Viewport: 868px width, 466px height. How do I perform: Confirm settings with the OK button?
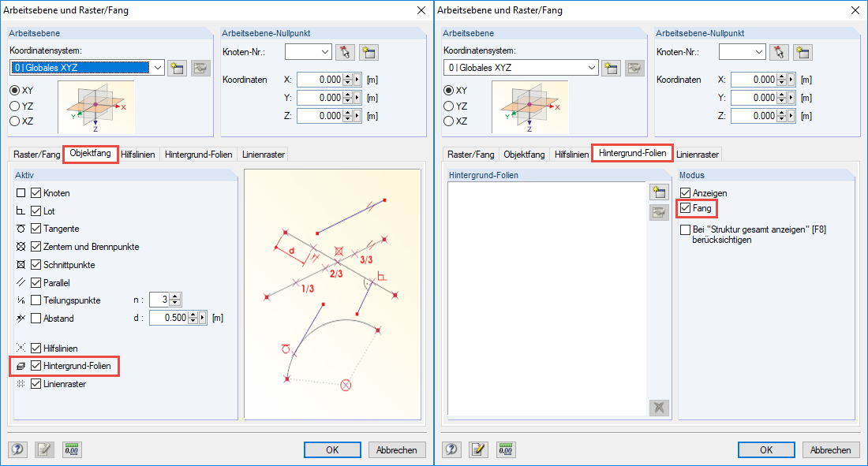tap(332, 449)
